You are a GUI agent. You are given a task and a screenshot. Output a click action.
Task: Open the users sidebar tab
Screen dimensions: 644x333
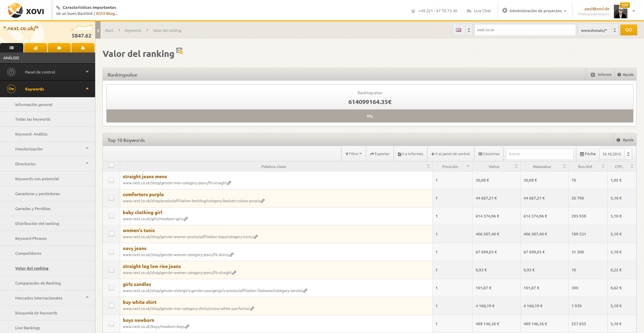[83, 48]
